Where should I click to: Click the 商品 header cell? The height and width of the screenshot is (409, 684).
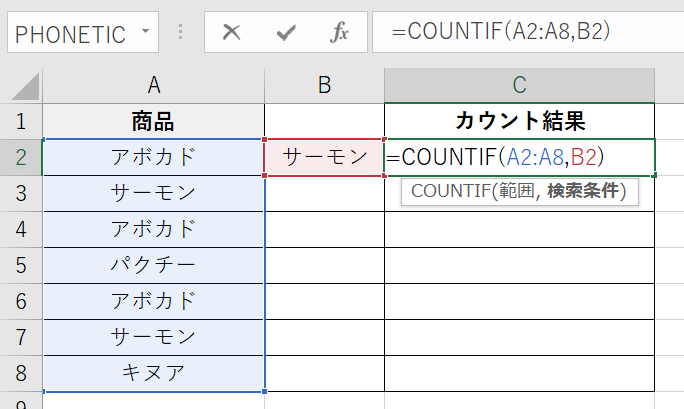[x=153, y=122]
